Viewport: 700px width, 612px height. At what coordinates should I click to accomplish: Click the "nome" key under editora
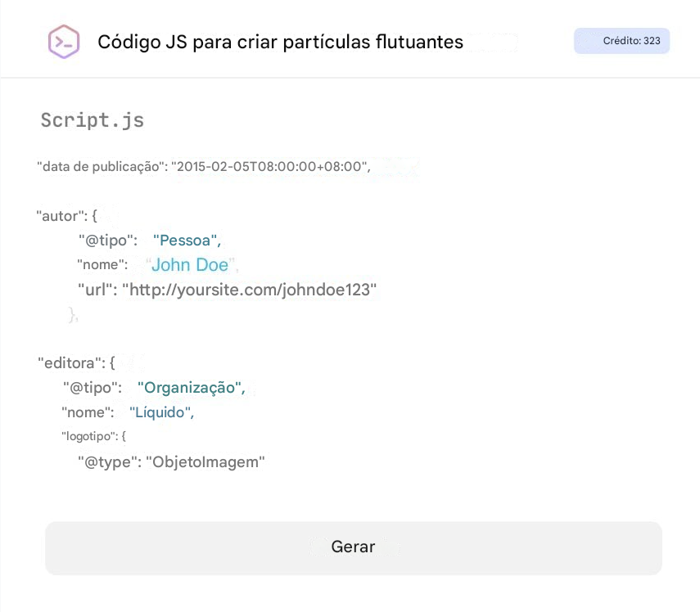point(88,412)
